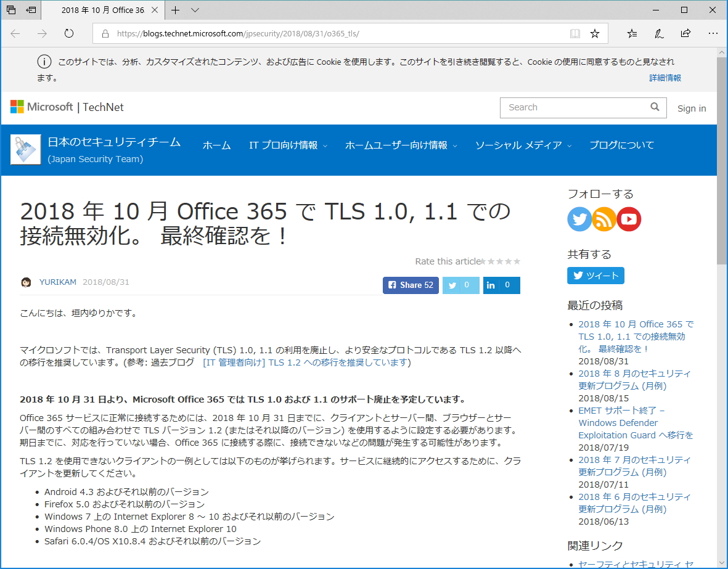
Task: Open recent post 2018 年 10 月 Office 365 link
Action: click(x=636, y=337)
